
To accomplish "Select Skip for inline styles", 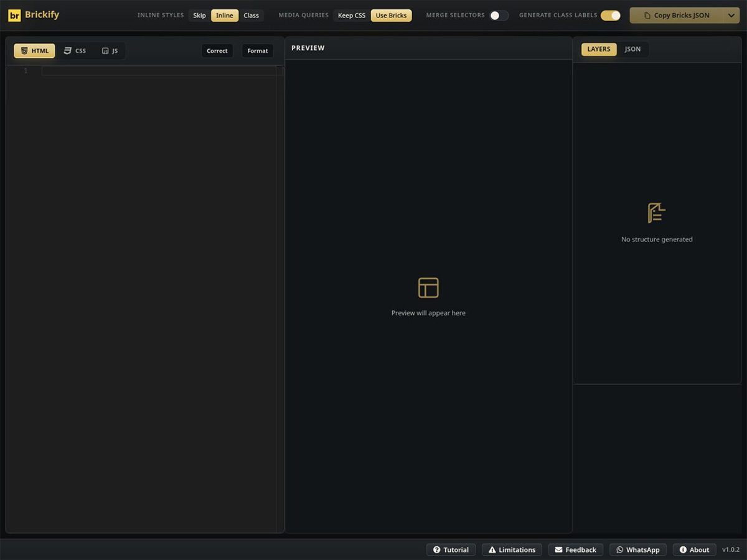I will (199, 16).
